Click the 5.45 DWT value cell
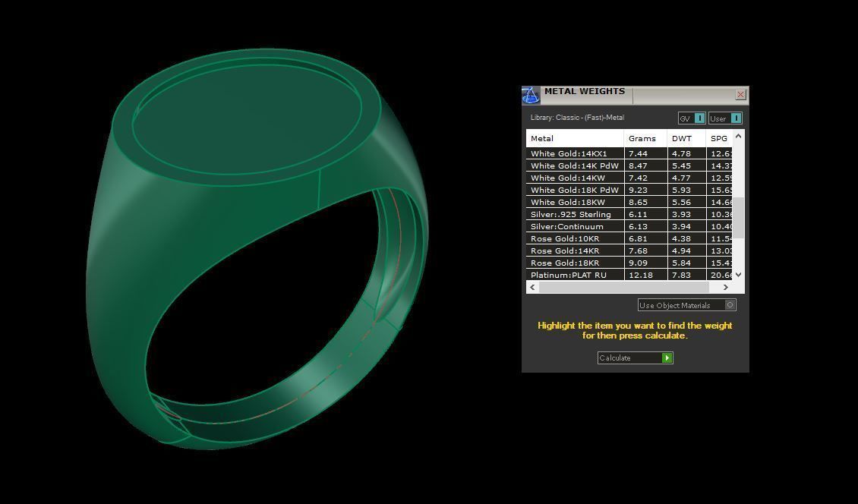Viewport: 858px width, 504px height. pos(686,165)
